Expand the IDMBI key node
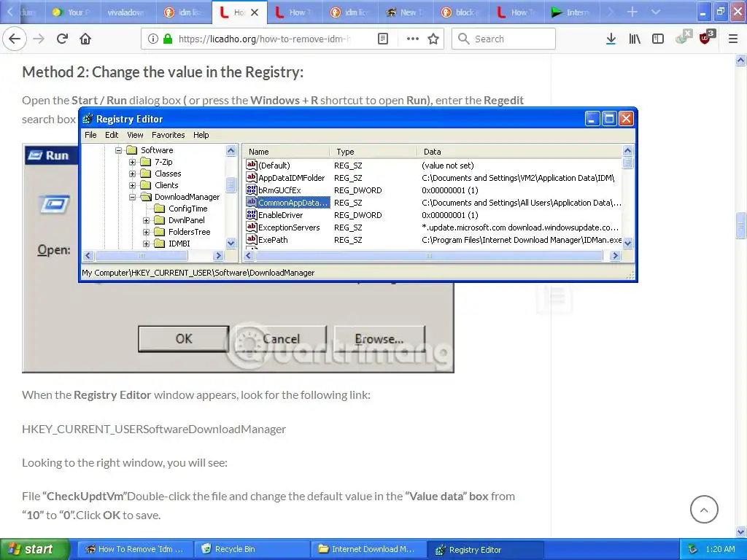The image size is (747, 560). (146, 244)
